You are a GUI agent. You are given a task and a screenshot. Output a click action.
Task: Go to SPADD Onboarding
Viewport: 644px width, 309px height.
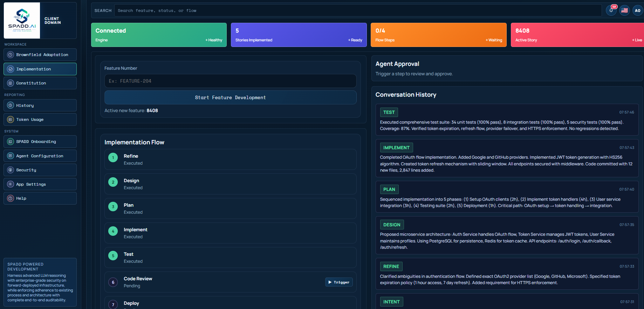point(40,142)
